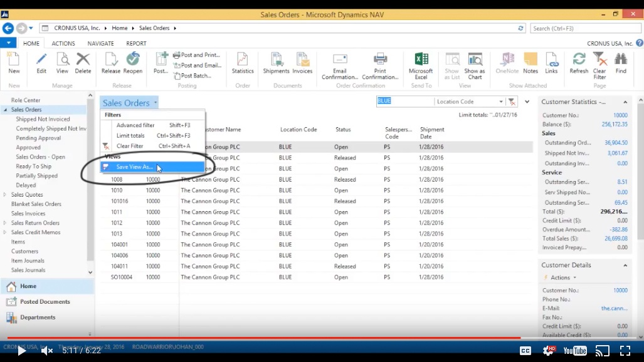644x362 pixels.
Task: Switch to the NAVIGATE ribbon tab
Action: pos(100,43)
